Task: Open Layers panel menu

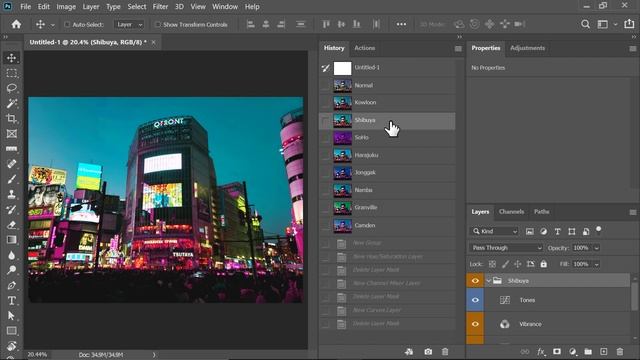Action: tap(633, 212)
